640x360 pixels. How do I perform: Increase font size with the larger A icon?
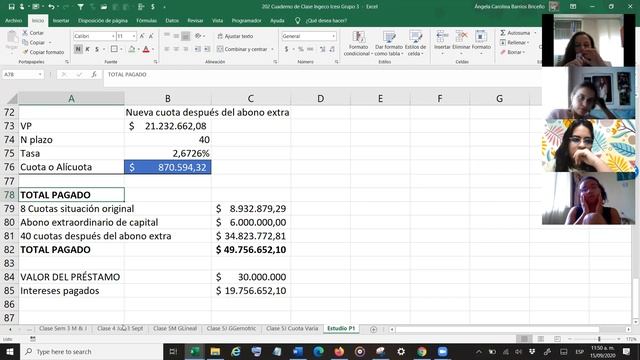[142, 36]
